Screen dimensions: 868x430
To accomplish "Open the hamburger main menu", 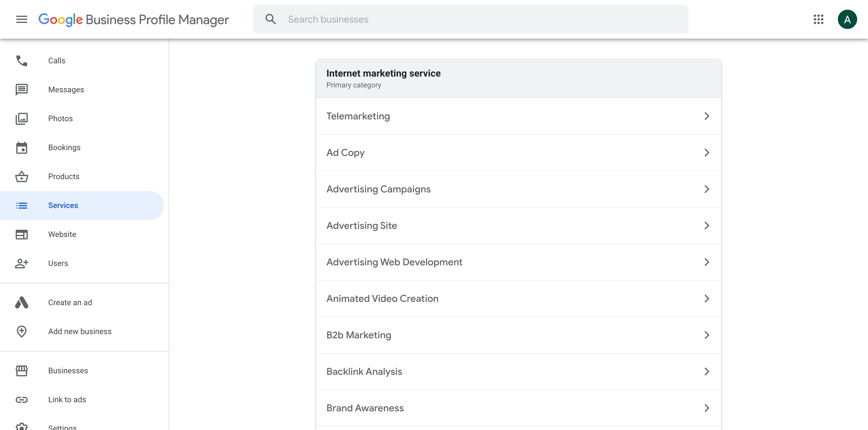I will point(22,19).
